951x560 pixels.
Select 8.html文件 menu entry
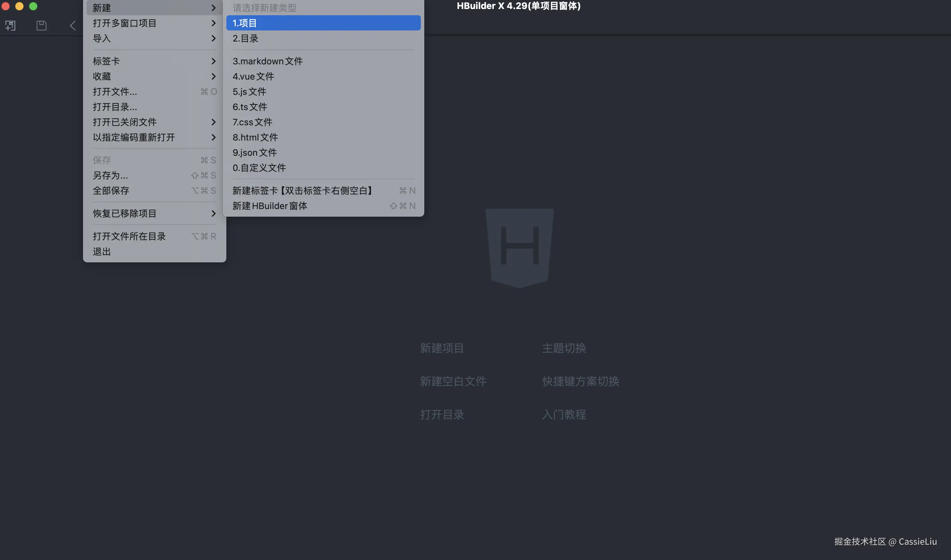point(255,137)
